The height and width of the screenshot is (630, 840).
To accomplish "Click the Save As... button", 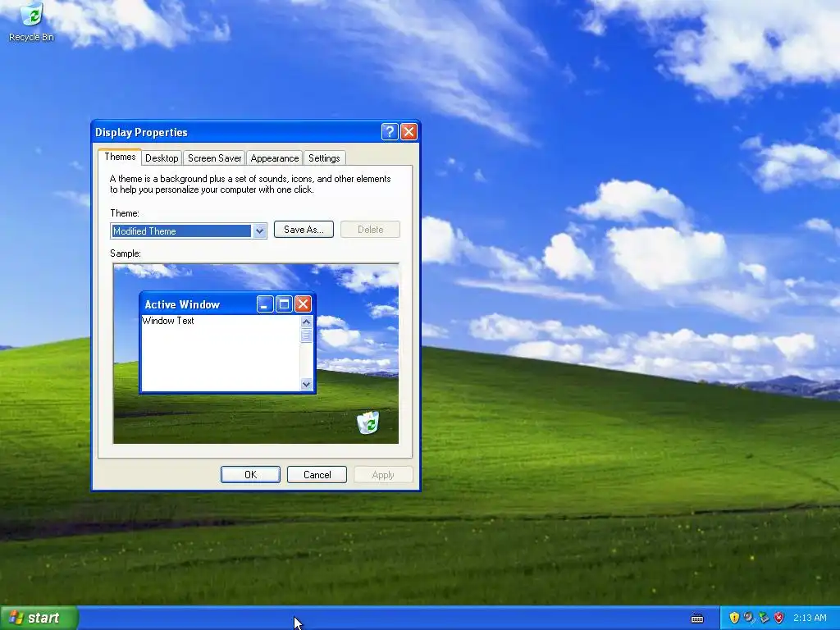I will (x=304, y=230).
